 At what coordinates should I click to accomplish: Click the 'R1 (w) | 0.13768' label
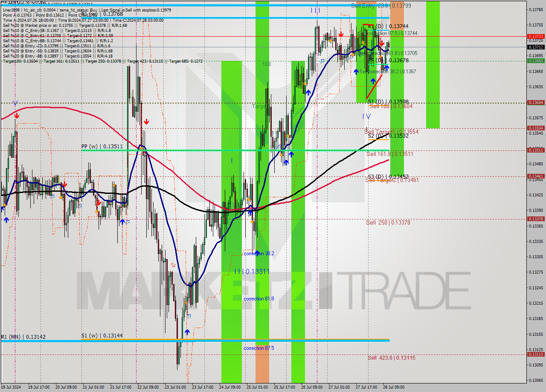[102, 14]
